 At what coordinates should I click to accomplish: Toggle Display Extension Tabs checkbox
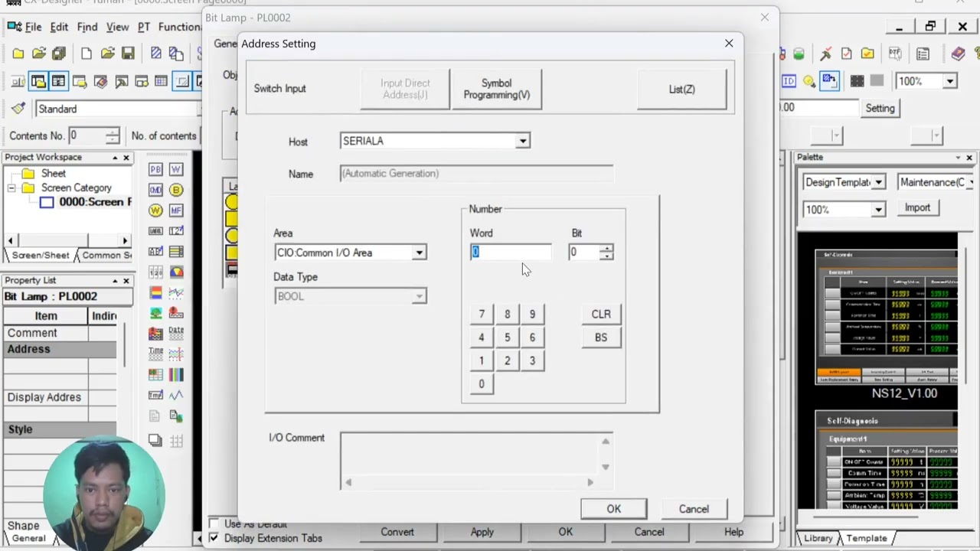coord(214,538)
